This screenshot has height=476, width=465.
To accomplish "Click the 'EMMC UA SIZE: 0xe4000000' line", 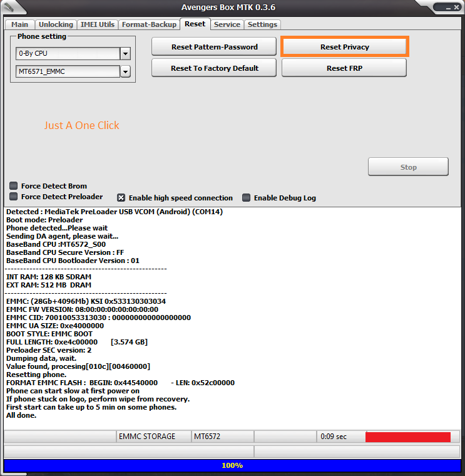I will tap(55, 326).
